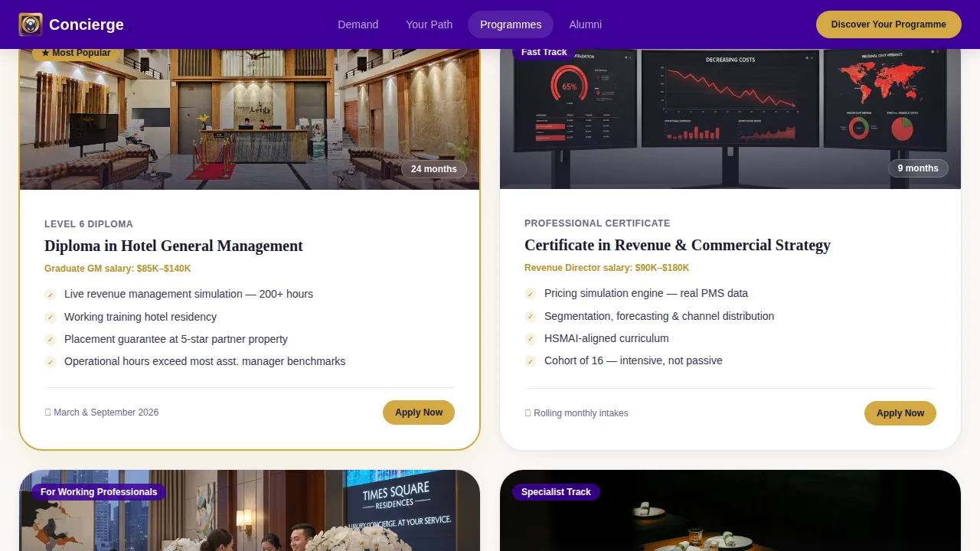The height and width of the screenshot is (551, 980).
Task: Click check icon beside Working training hotel residency
Action: (51, 318)
